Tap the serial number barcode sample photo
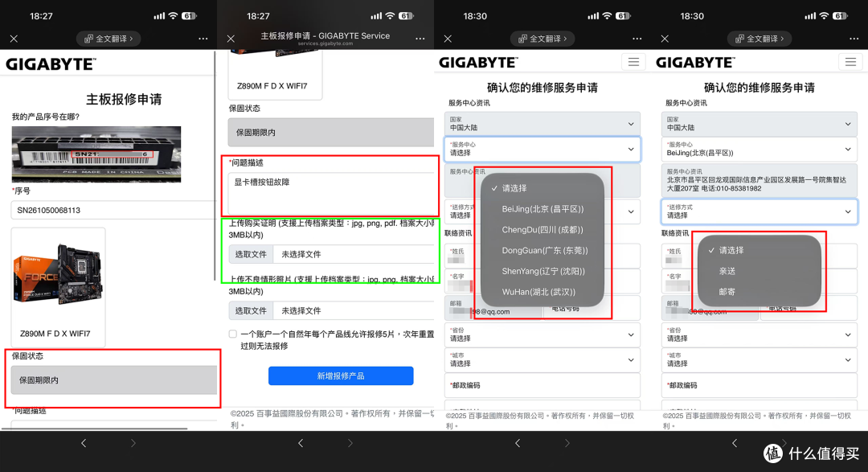Viewport: 868px width, 472px height. point(96,154)
